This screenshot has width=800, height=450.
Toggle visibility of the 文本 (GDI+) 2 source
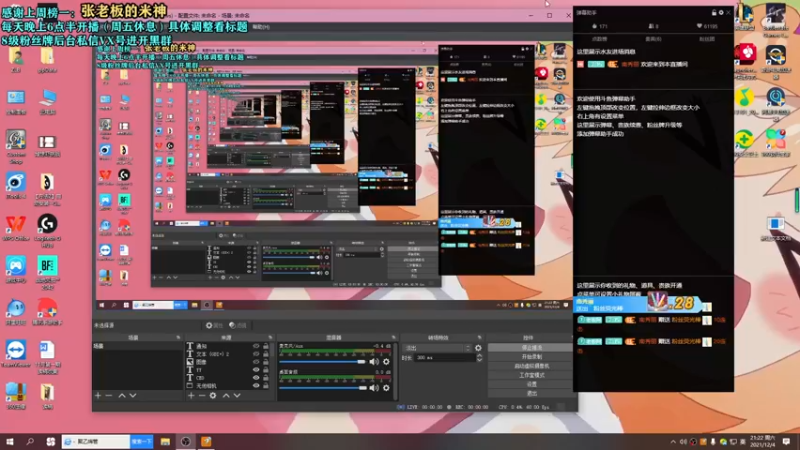point(256,354)
